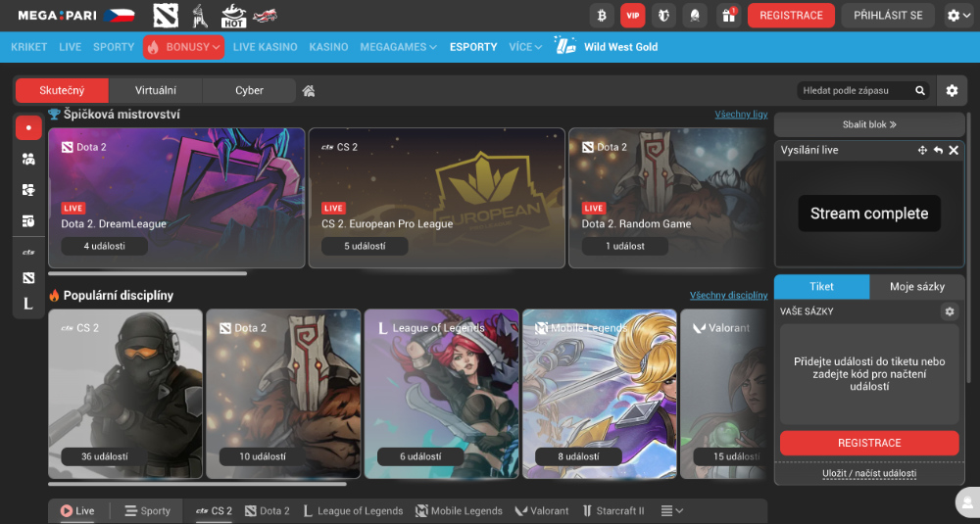
Task: Open the KASINO menu item
Action: pyautogui.click(x=328, y=47)
